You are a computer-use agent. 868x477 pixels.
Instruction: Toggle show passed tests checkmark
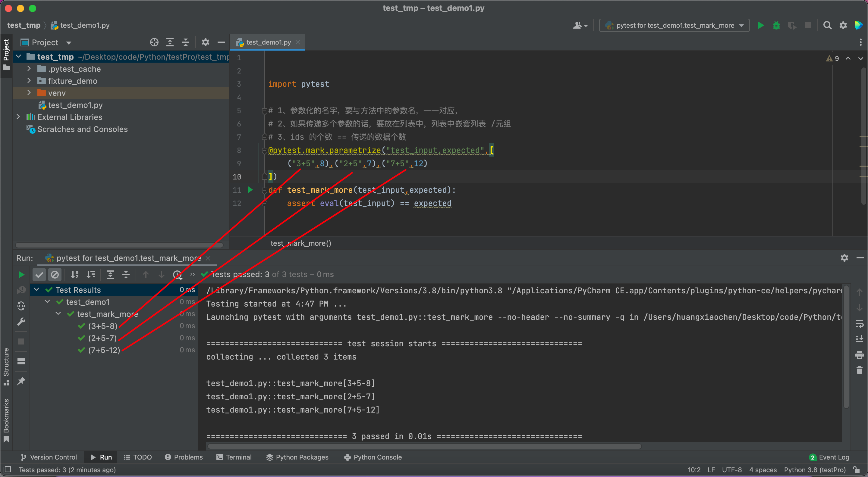[x=39, y=275]
